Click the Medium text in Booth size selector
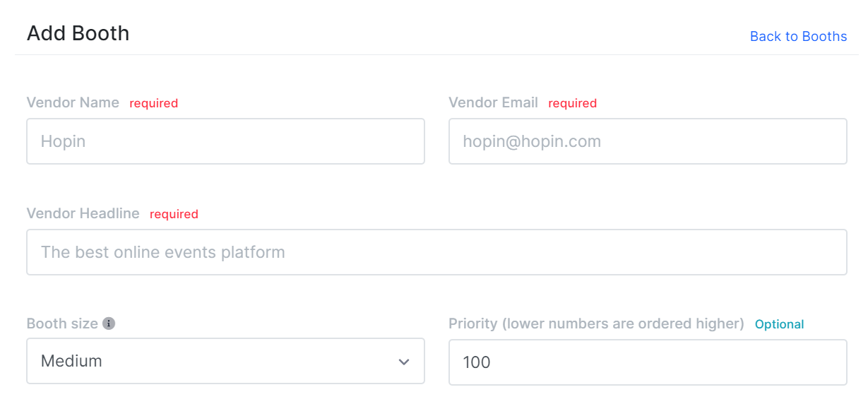The width and height of the screenshot is (868, 404). (x=71, y=361)
